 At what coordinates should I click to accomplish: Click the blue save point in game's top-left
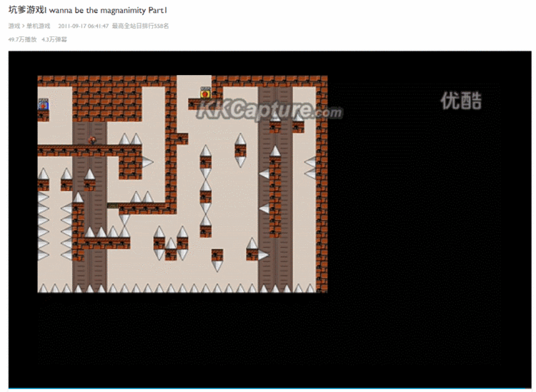tap(43, 104)
